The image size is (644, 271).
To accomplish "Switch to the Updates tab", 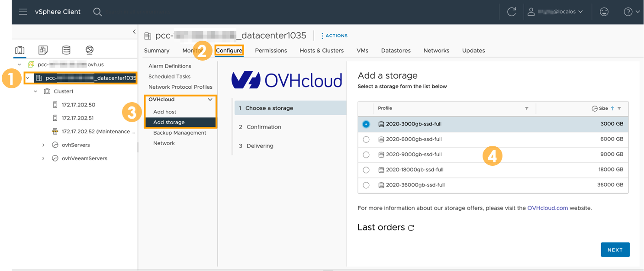I will [473, 50].
